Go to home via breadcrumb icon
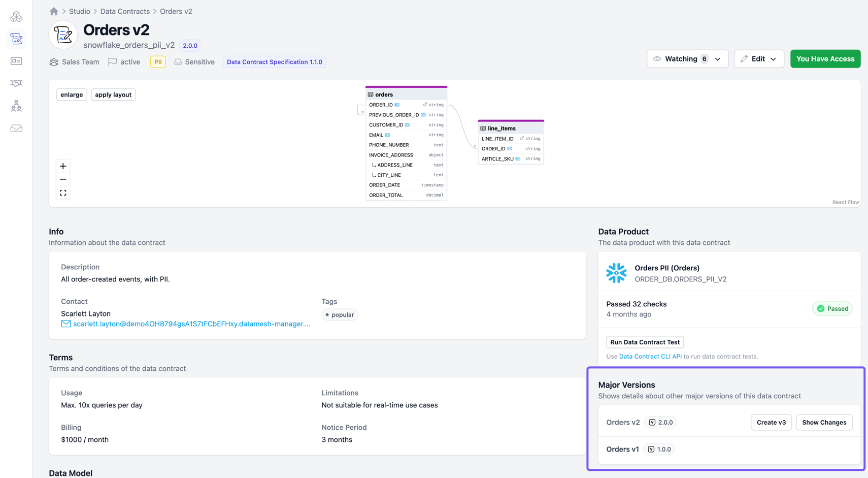This screenshot has width=868, height=478. click(x=54, y=11)
